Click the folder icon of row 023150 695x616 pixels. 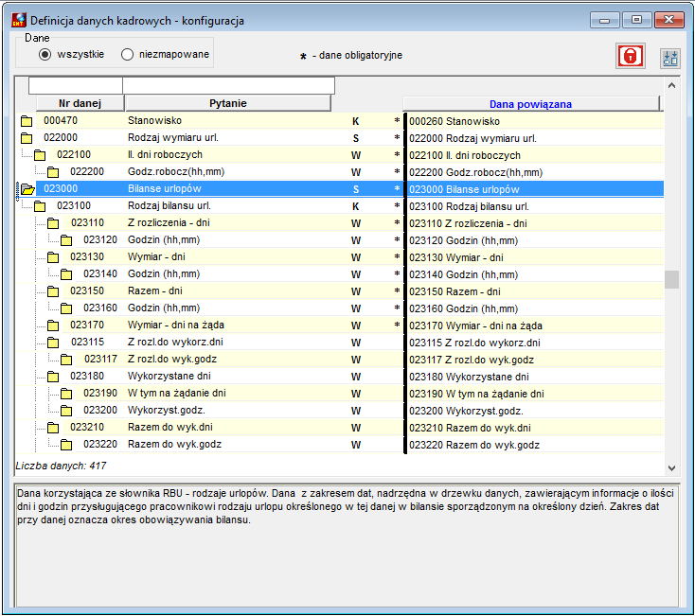[53, 291]
